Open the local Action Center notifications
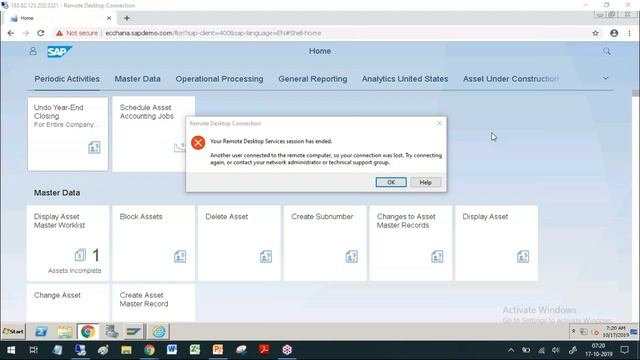 pos(624,350)
